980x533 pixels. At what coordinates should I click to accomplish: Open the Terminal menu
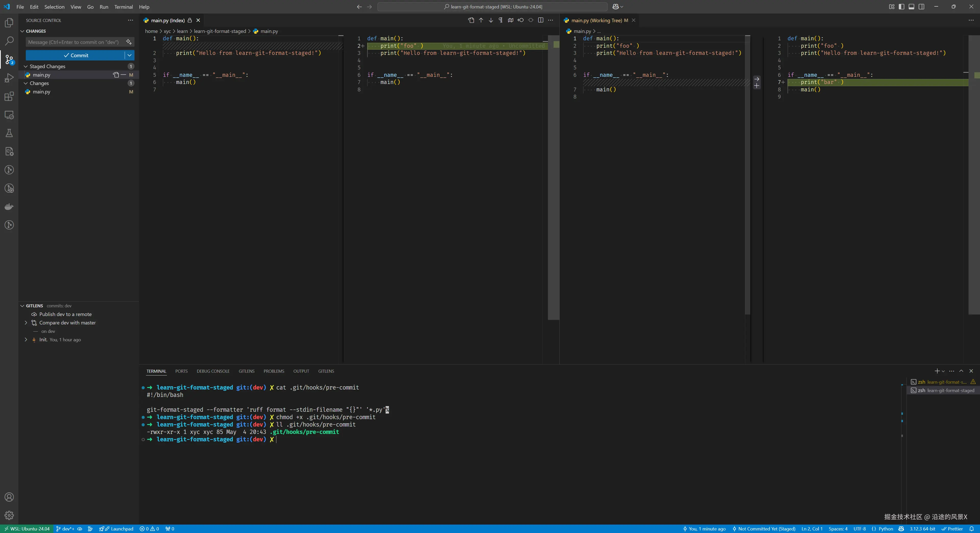(x=123, y=7)
